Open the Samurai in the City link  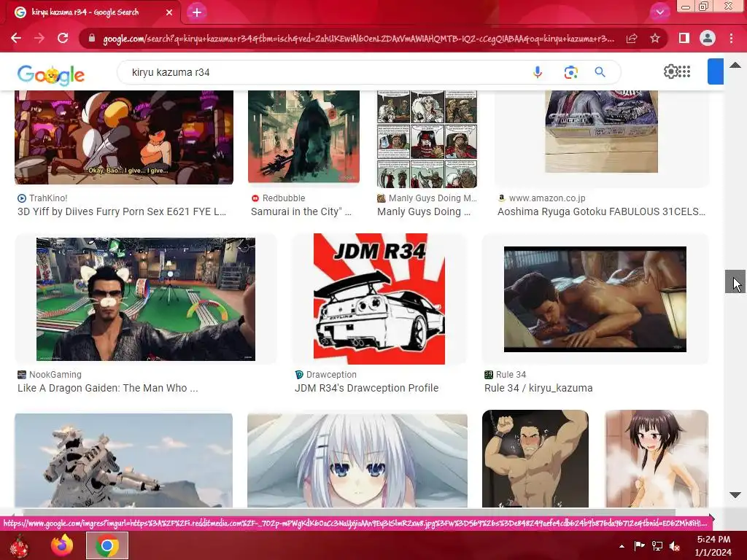[301, 211]
